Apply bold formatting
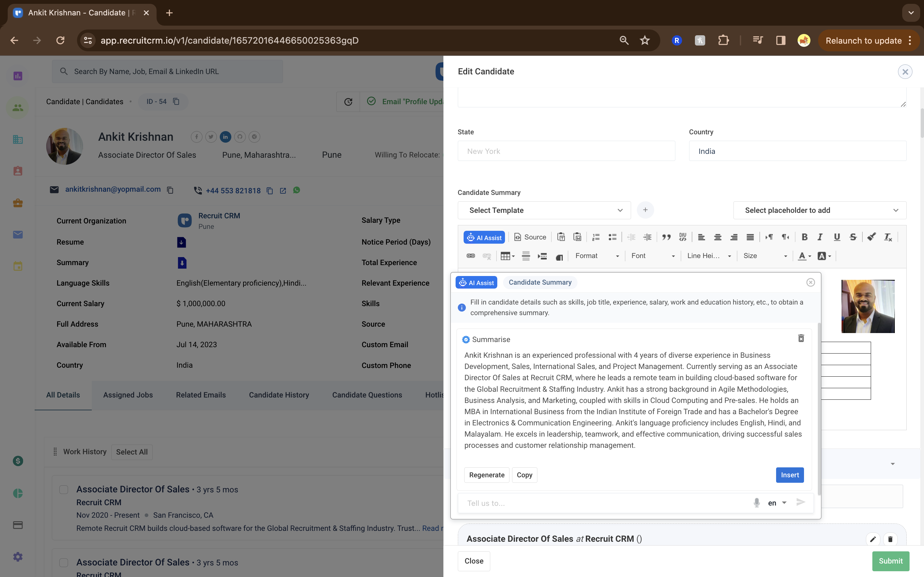Screen dimensions: 924x577 pyautogui.click(x=805, y=237)
